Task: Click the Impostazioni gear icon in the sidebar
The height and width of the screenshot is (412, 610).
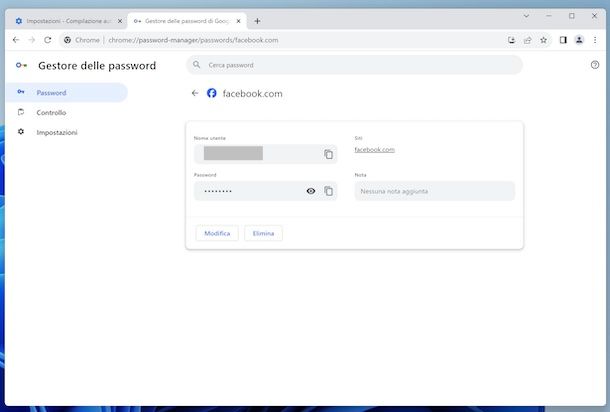Action: click(x=21, y=132)
